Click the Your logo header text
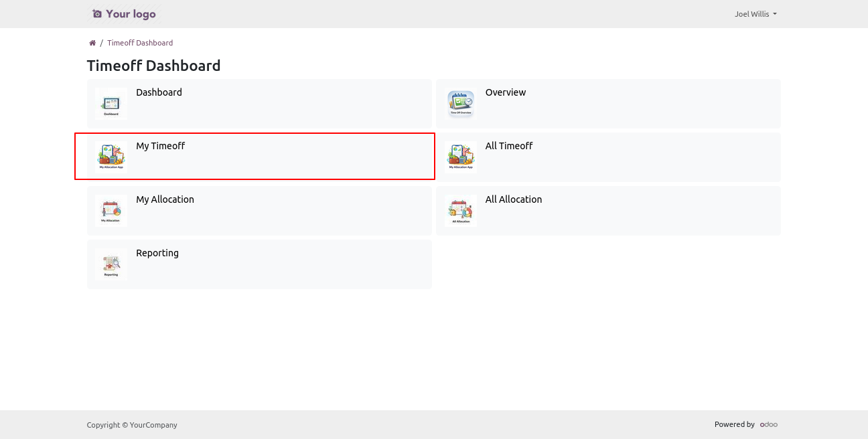This screenshot has width=868, height=439. [x=131, y=14]
